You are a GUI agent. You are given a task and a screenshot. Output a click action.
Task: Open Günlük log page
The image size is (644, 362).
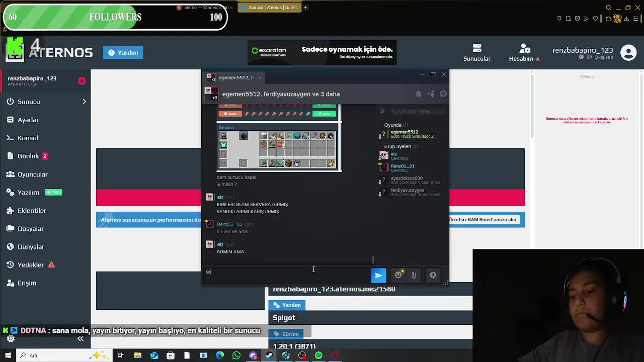point(28,156)
